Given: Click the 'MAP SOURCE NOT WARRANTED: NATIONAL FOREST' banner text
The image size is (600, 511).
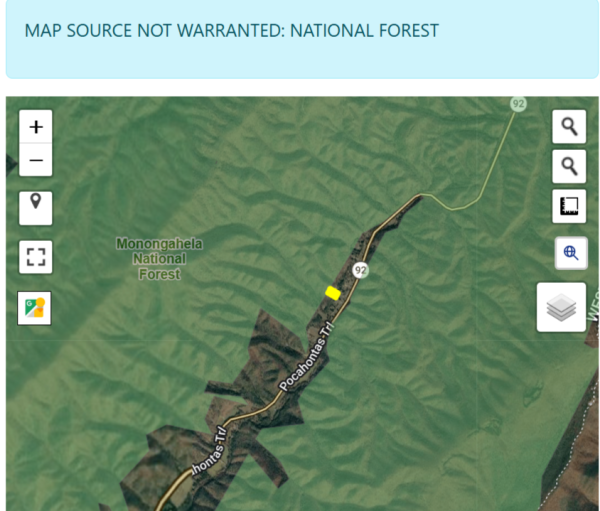Looking at the screenshot, I should [232, 31].
